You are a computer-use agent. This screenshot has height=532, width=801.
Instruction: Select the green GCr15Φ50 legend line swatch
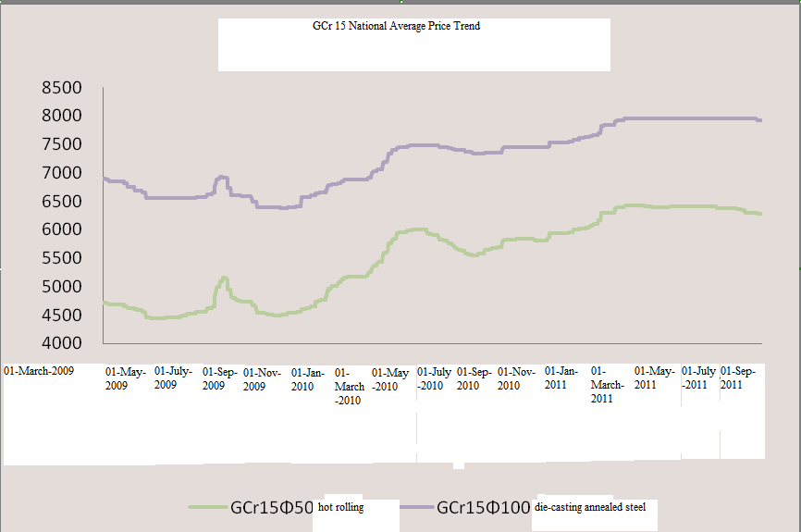206,507
